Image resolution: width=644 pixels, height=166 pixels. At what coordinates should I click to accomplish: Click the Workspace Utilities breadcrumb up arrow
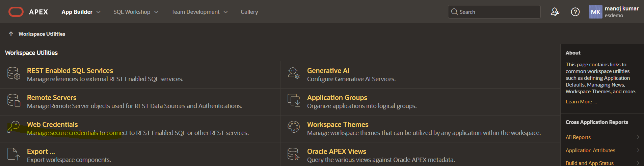(11, 34)
